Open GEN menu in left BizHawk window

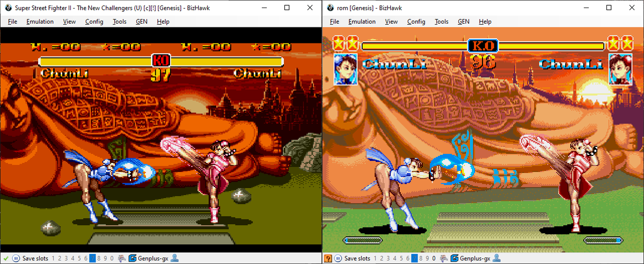pyautogui.click(x=142, y=22)
